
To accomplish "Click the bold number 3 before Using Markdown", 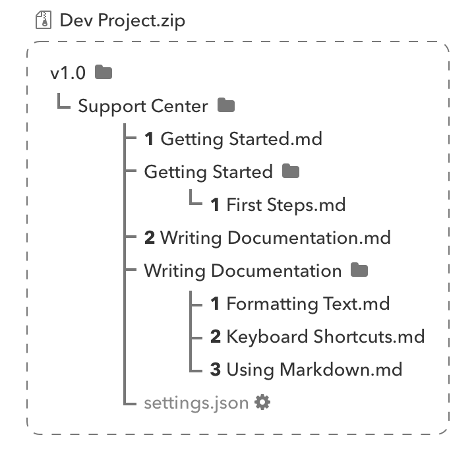I will (216, 370).
